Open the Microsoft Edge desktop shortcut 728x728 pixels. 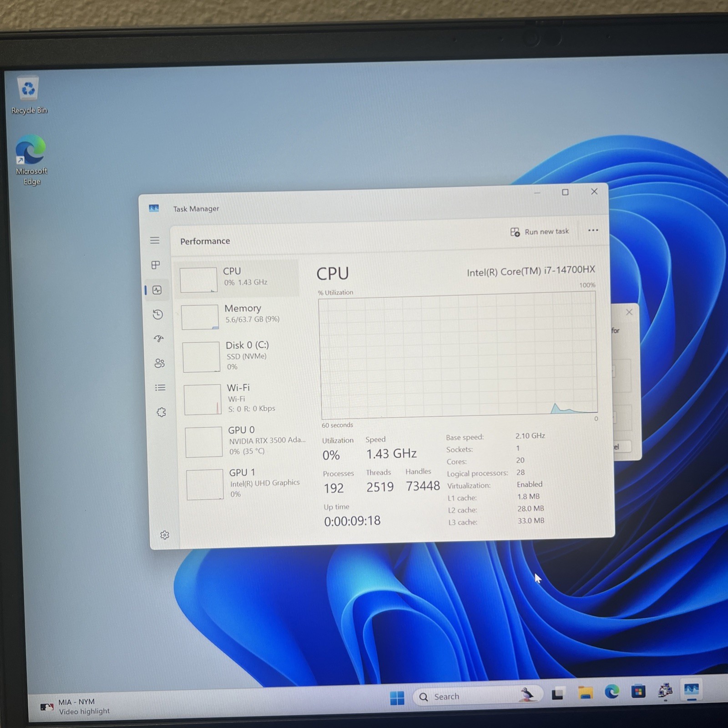[31, 160]
